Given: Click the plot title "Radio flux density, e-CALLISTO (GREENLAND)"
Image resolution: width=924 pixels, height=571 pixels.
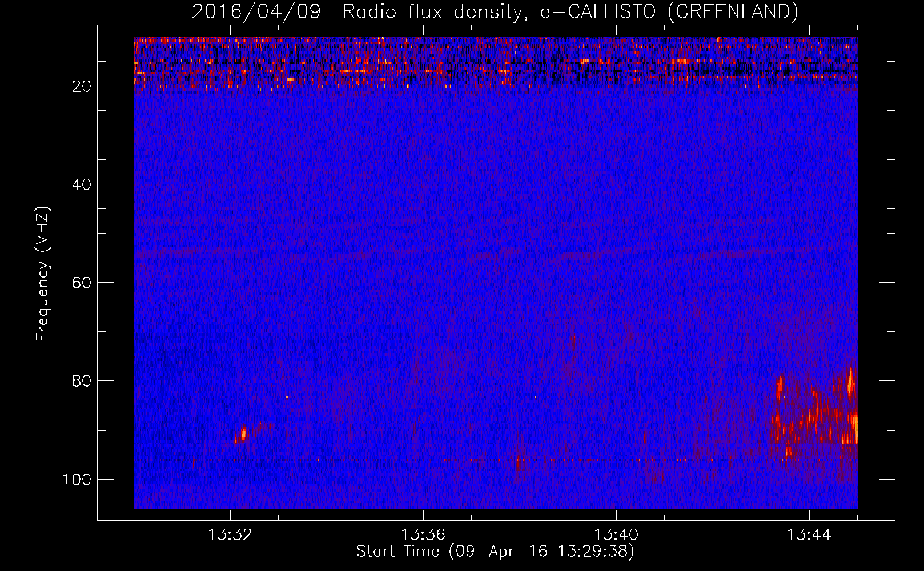Looking at the screenshot, I should click(x=570, y=11).
